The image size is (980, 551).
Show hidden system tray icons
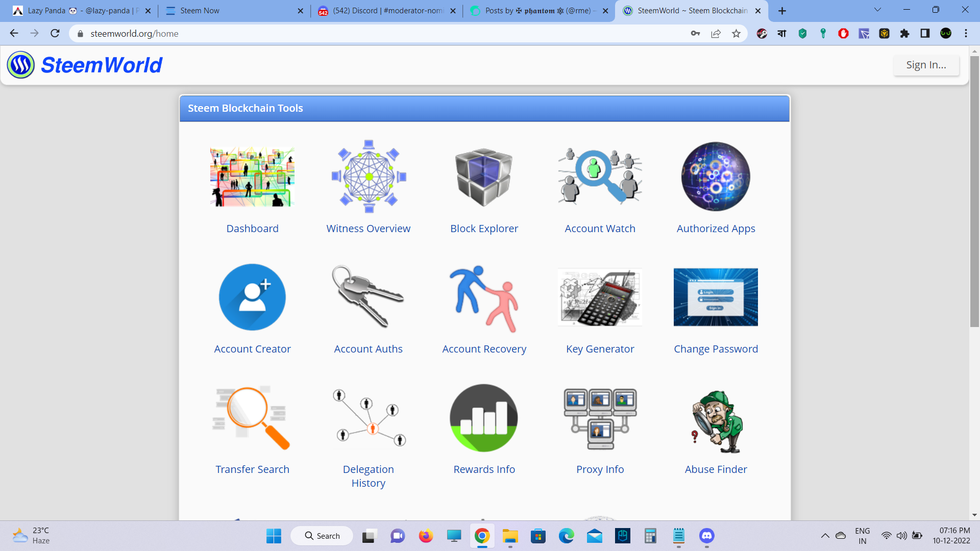point(825,536)
